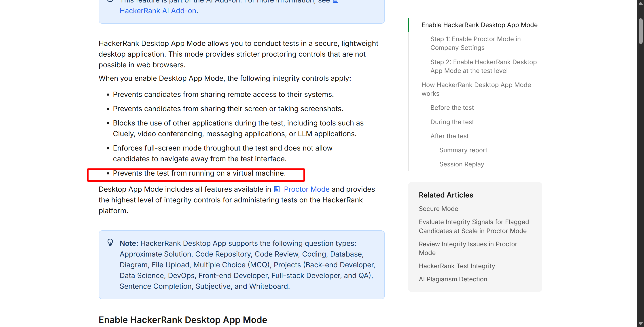The width and height of the screenshot is (644, 327).
Task: Click the bullet about running on a virtual machine
Action: (x=199, y=173)
